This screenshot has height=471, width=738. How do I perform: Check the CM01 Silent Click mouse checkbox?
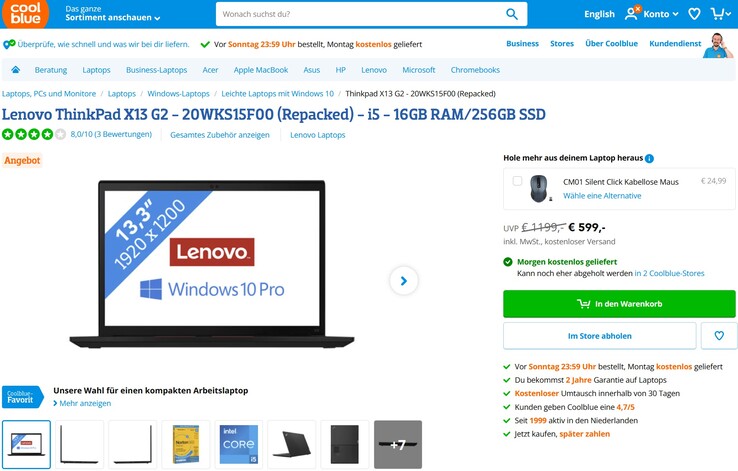[x=517, y=181]
